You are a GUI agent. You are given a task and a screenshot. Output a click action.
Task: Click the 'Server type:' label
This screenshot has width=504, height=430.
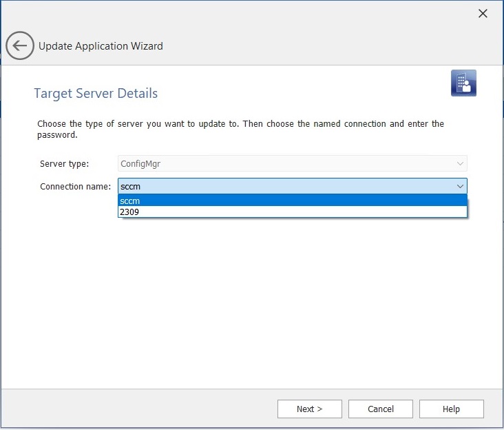(x=69, y=164)
